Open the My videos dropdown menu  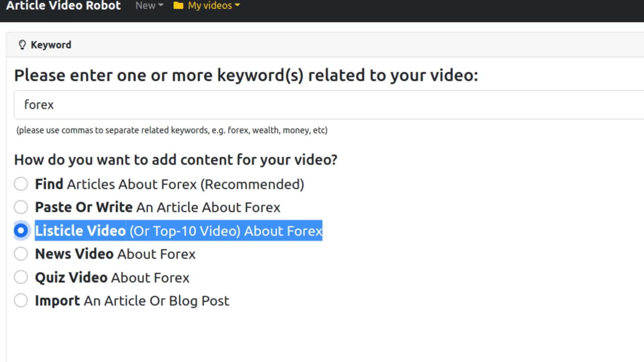[214, 5]
